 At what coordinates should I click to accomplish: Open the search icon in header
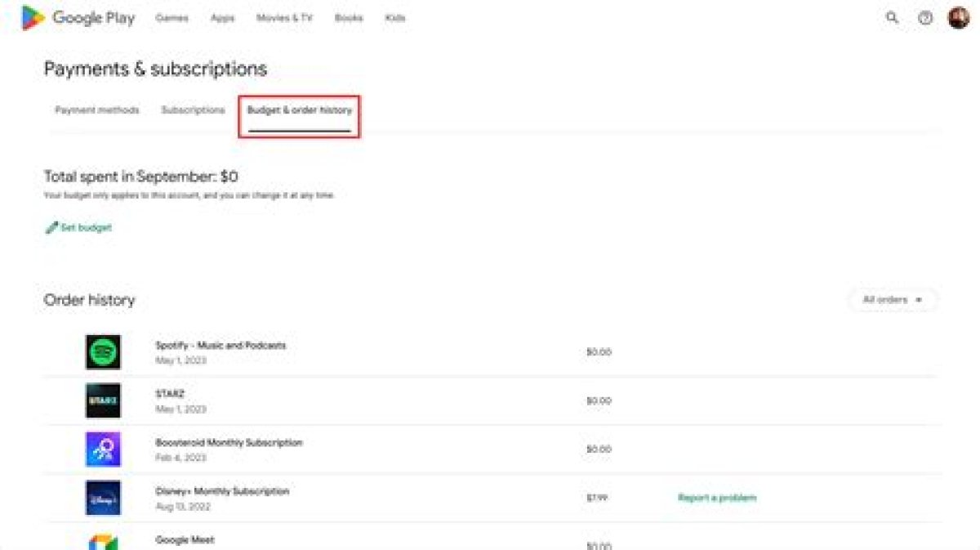click(892, 18)
